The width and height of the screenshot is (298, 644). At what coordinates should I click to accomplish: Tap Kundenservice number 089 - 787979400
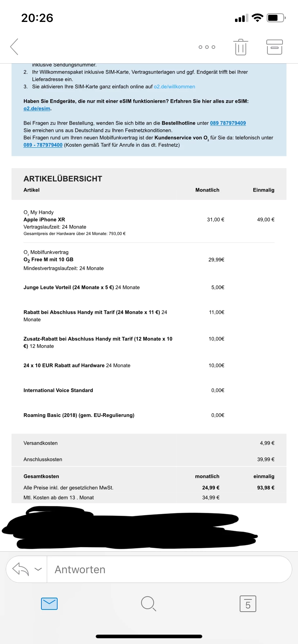[43, 145]
